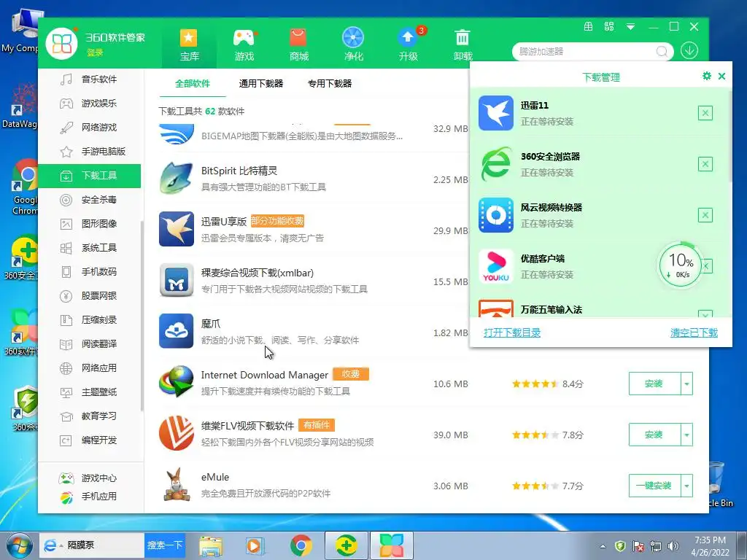Click the 360软件管家 logo

[x=62, y=44]
